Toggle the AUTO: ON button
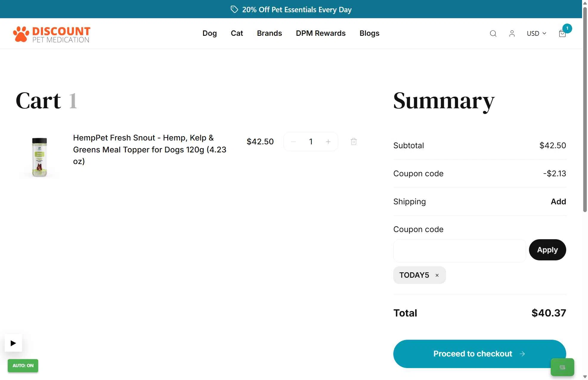588x380 pixels. pyautogui.click(x=23, y=366)
